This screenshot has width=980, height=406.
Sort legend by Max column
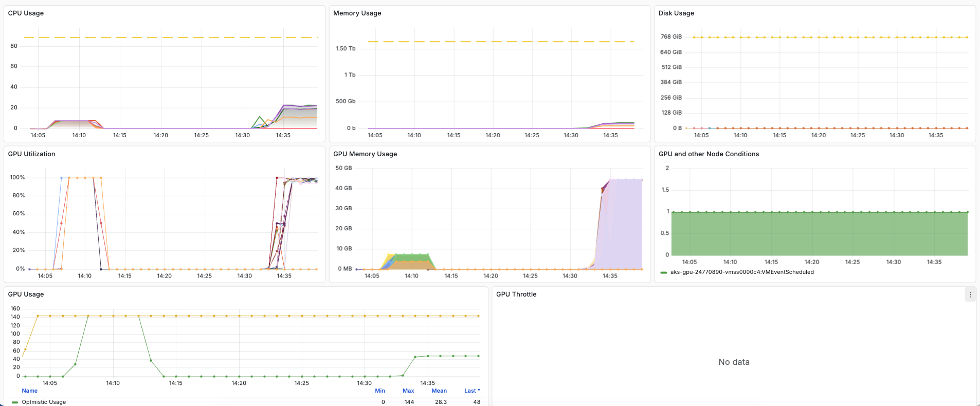(x=408, y=391)
